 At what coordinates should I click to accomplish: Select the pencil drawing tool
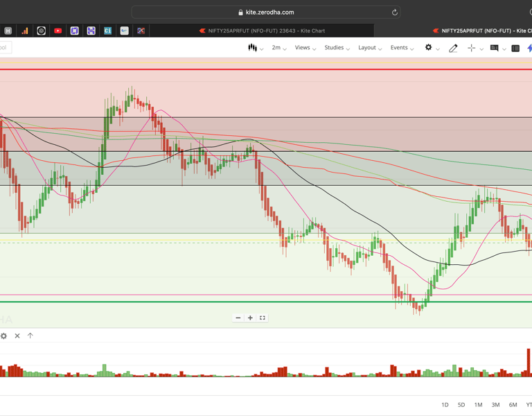coord(453,49)
